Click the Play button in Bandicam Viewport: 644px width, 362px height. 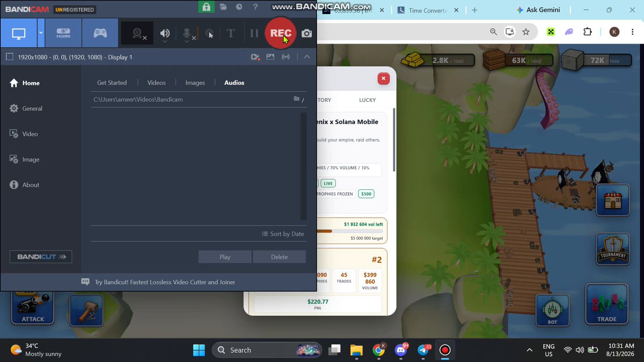(225, 257)
